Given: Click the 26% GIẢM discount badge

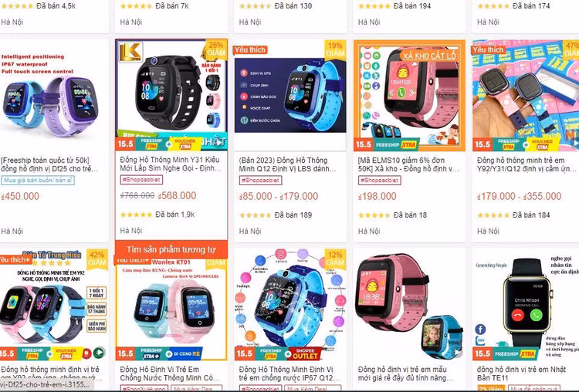Looking at the screenshot, I should click(216, 49).
